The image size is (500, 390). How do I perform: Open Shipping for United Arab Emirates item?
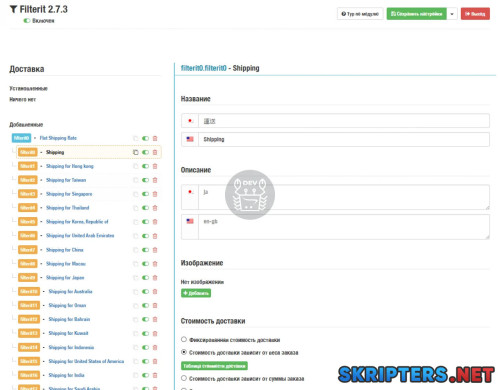tap(80, 236)
